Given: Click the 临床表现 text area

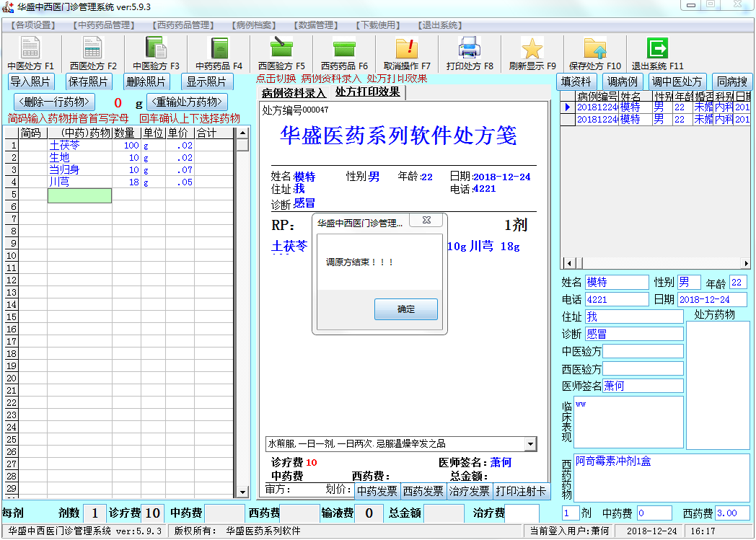Looking at the screenshot, I should 628,422.
